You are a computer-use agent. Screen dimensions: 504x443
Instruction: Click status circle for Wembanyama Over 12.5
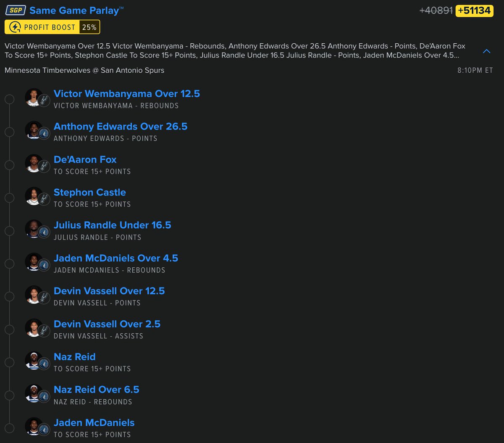pos(9,99)
